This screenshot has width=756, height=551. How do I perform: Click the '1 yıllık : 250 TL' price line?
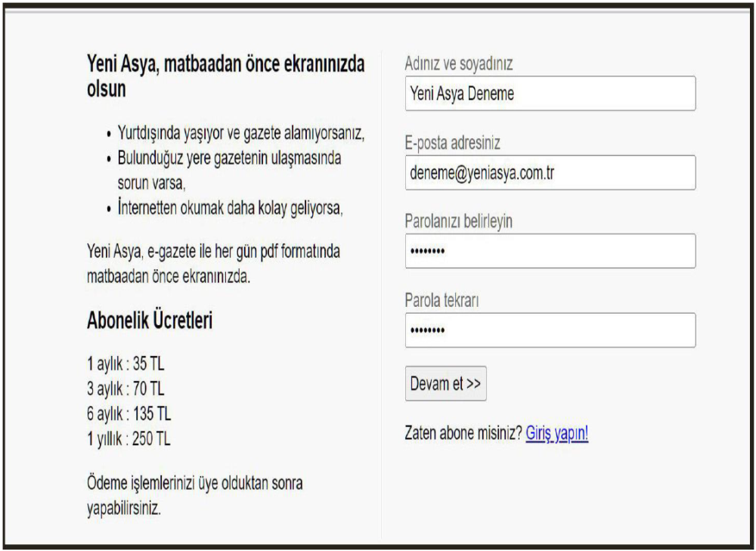(129, 438)
